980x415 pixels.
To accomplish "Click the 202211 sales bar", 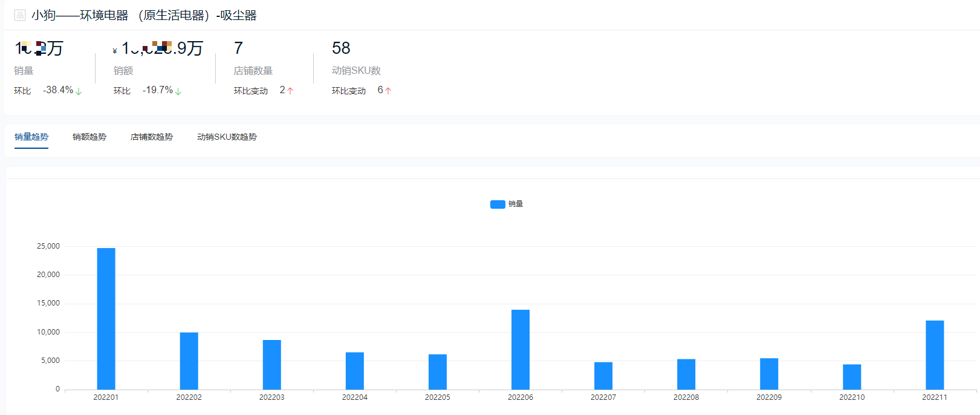I will click(x=935, y=355).
